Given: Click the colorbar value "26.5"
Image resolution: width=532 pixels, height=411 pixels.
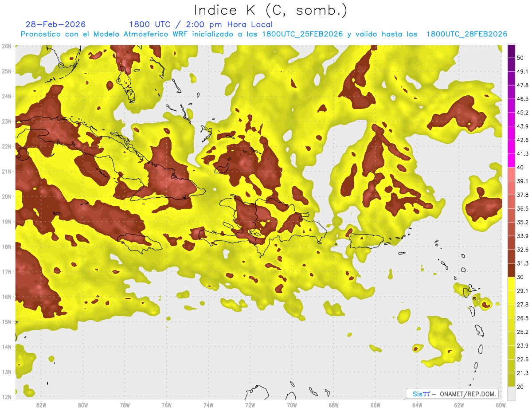Looking at the screenshot, I should click(523, 318).
